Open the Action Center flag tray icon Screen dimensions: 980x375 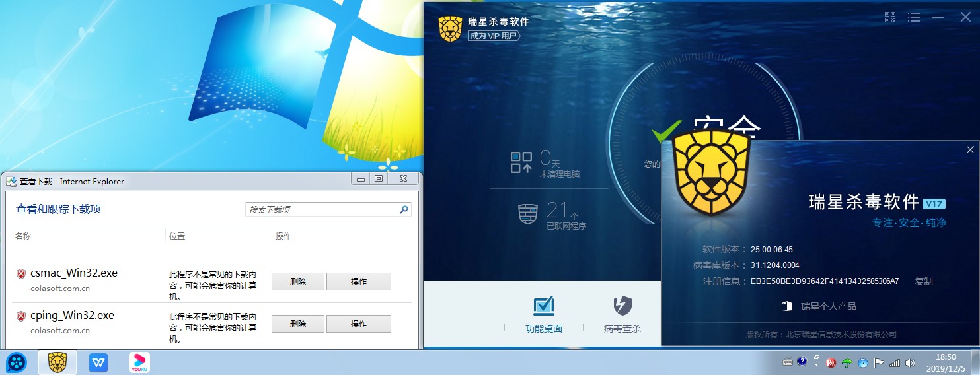coord(879,362)
